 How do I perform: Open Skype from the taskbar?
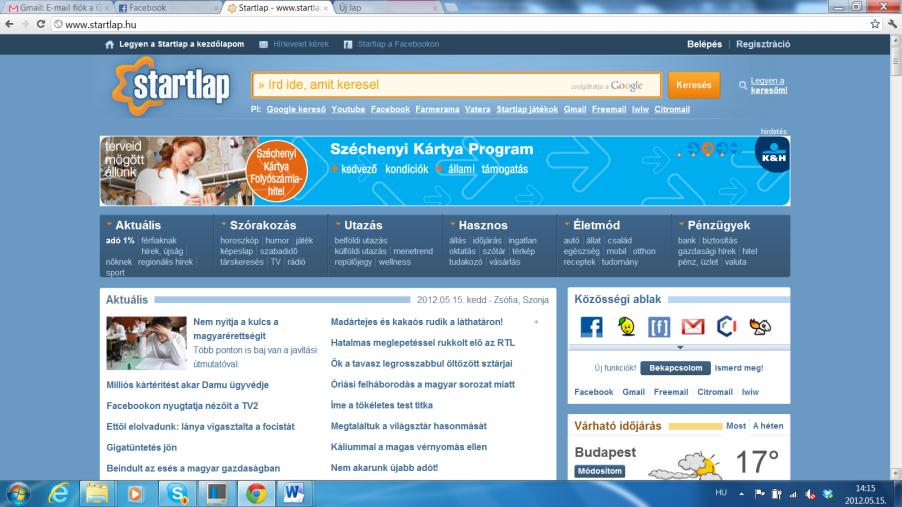click(177, 494)
